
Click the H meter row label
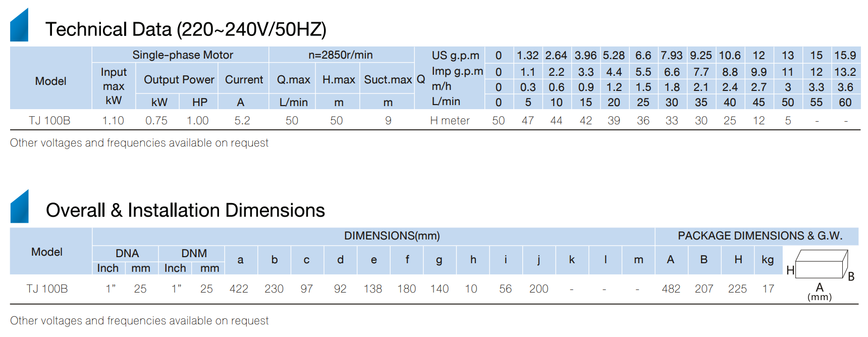(450, 121)
